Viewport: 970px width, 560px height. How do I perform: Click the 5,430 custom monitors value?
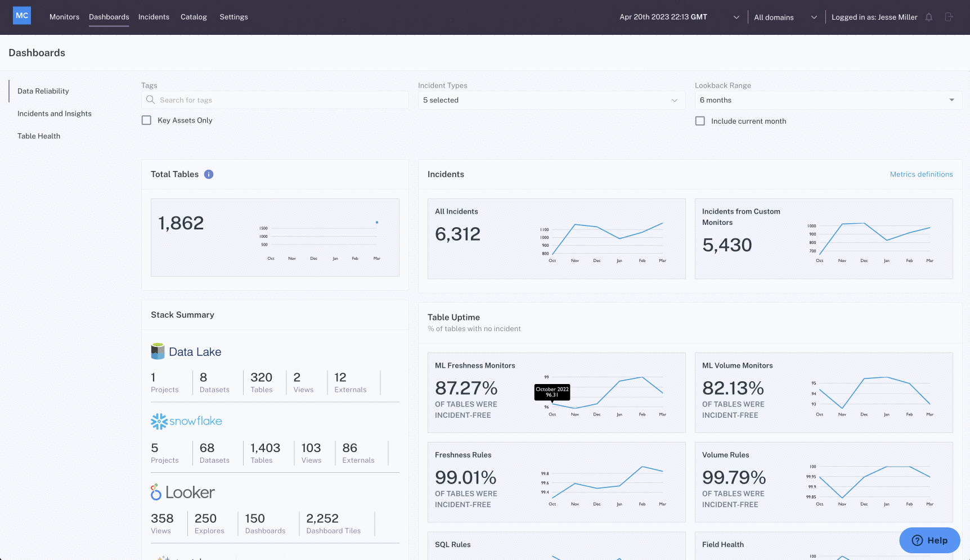(727, 245)
